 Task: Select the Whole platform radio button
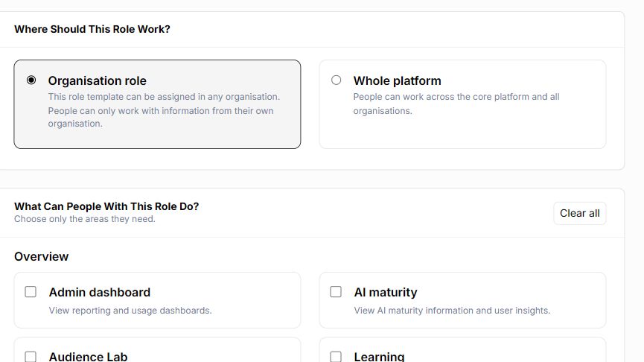click(336, 80)
